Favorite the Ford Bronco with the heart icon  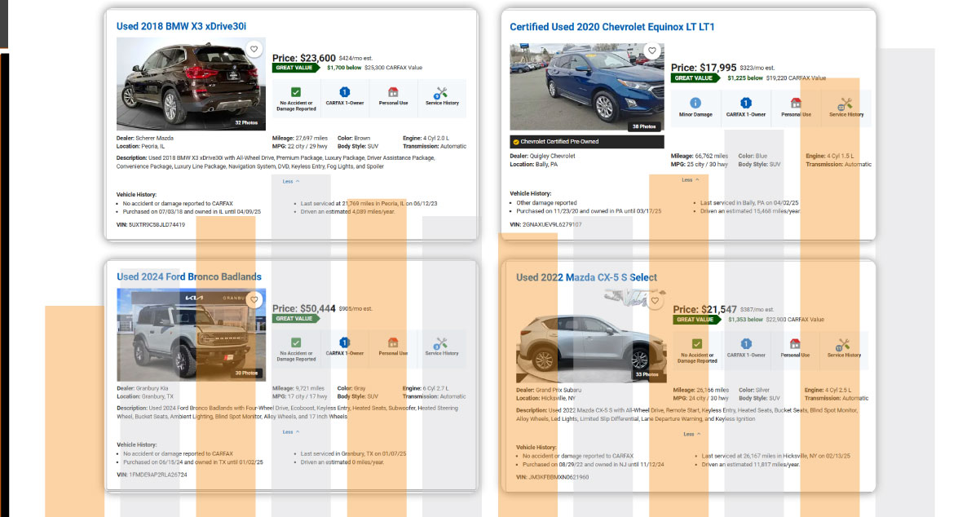click(x=254, y=300)
